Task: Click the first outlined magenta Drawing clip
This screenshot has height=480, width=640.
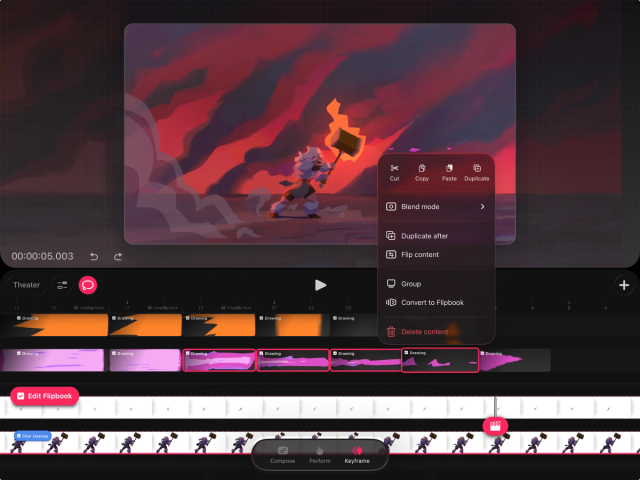Action: pos(219,360)
